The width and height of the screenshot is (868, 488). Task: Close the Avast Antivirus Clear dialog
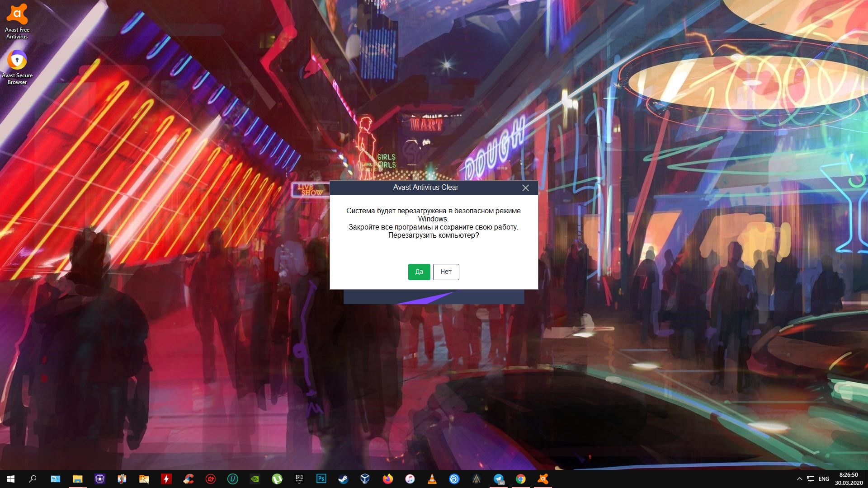525,188
